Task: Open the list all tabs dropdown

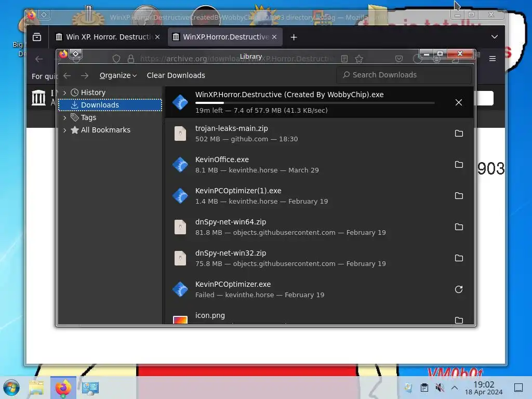Action: 495,37
